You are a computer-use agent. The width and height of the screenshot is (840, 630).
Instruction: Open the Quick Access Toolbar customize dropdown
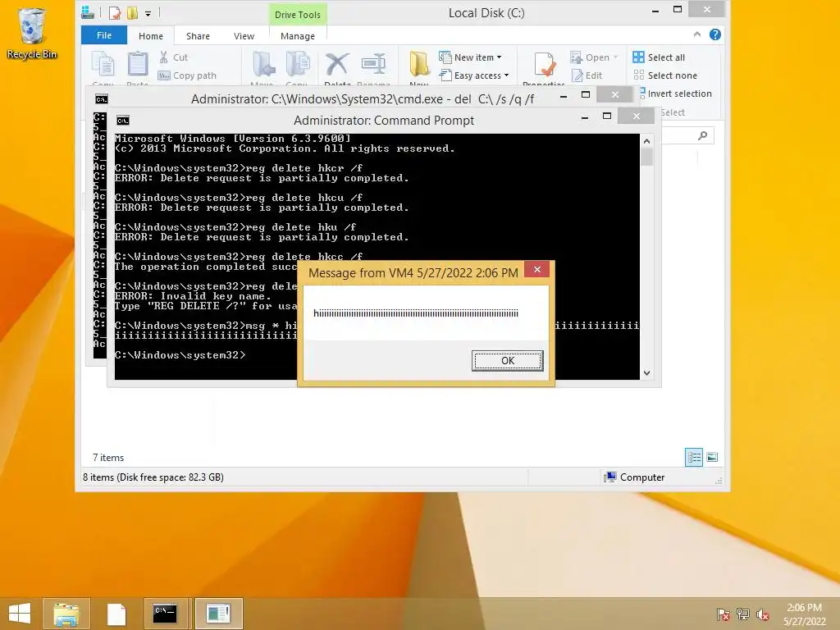pyautogui.click(x=148, y=13)
